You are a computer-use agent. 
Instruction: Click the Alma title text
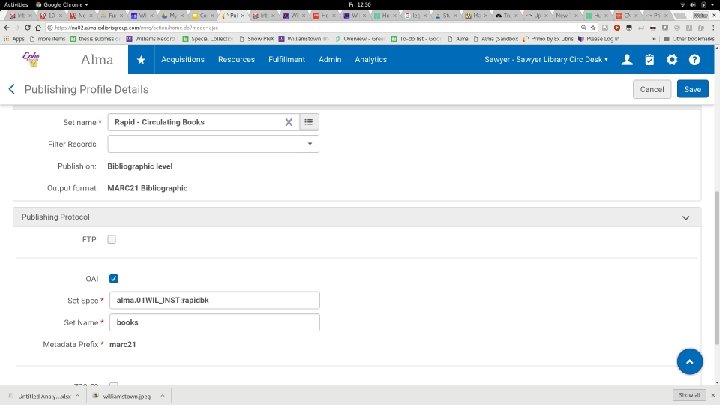pos(96,59)
